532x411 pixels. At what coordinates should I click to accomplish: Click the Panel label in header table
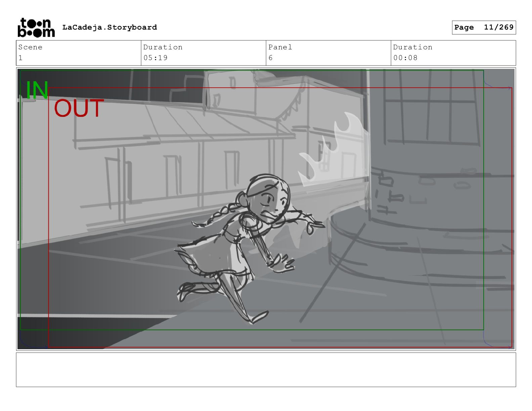pos(280,47)
